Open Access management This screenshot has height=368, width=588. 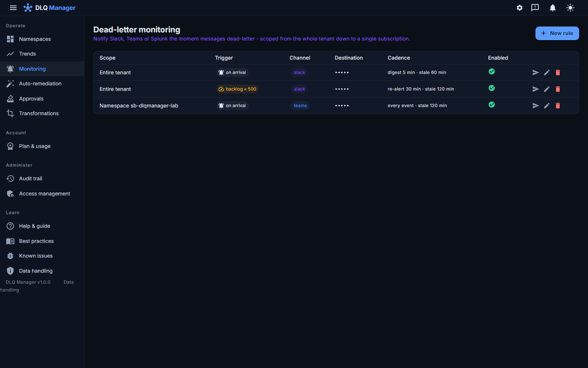(42, 194)
